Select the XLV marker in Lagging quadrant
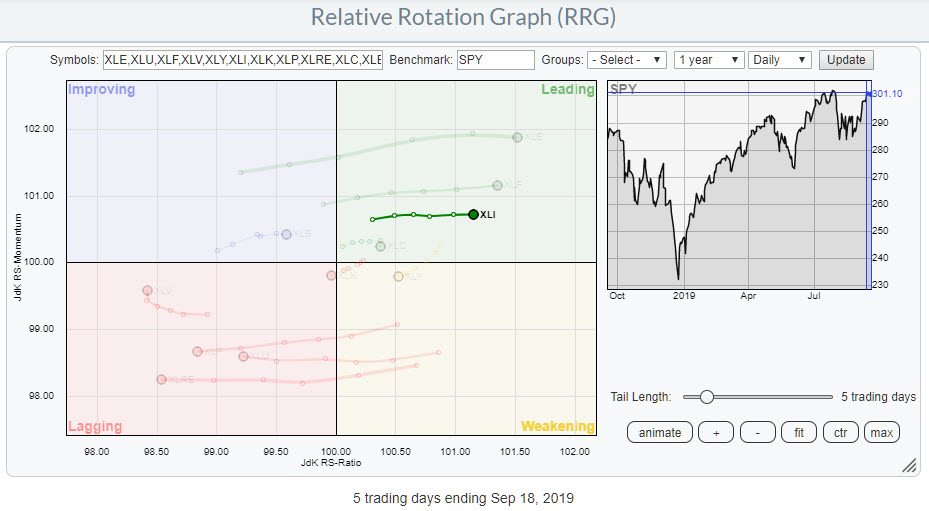This screenshot has width=929, height=511. (147, 290)
